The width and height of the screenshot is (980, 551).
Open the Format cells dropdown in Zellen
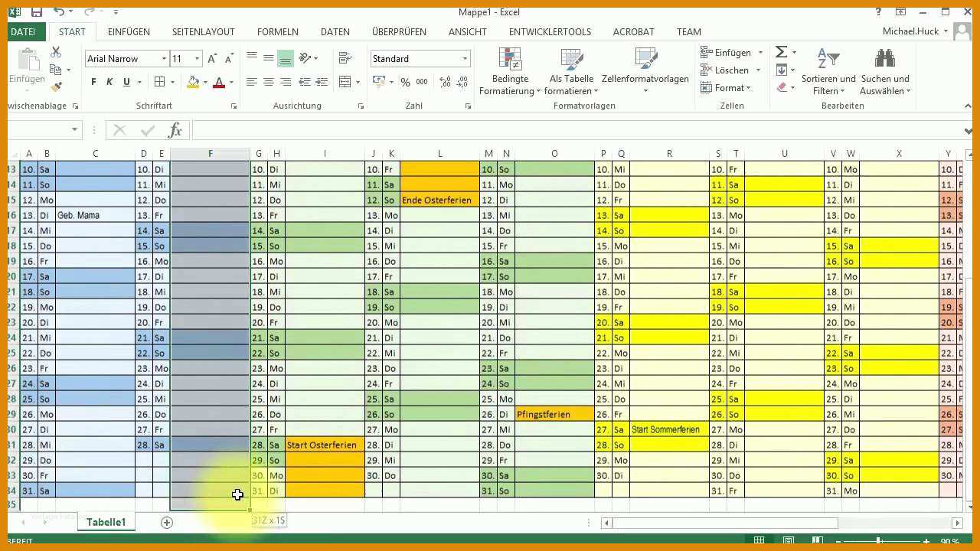(727, 88)
